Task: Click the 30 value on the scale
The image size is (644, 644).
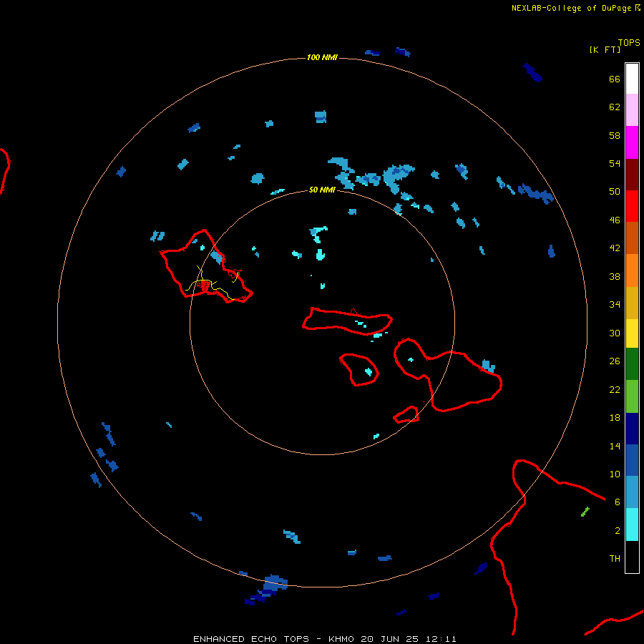Action: [x=615, y=333]
